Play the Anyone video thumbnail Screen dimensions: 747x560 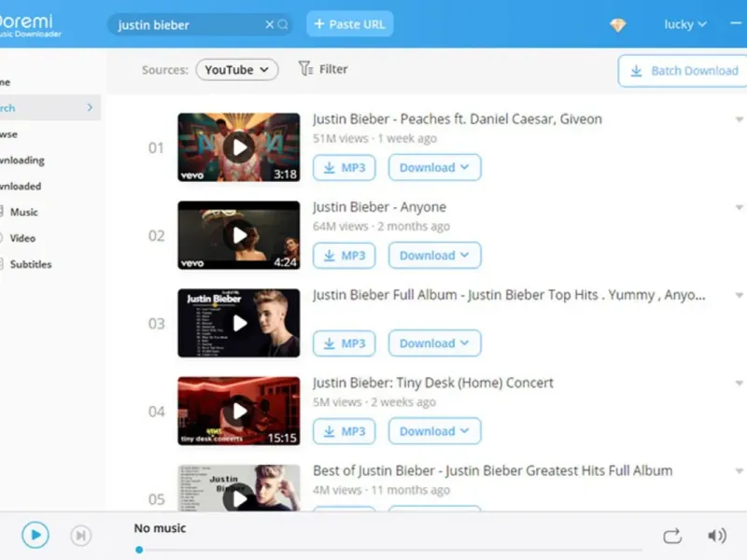(x=239, y=235)
